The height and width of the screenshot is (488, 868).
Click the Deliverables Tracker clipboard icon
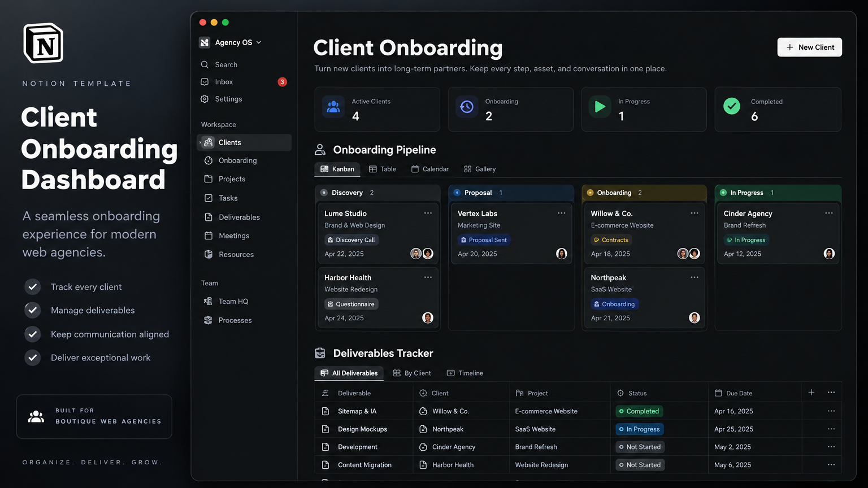[x=320, y=353]
